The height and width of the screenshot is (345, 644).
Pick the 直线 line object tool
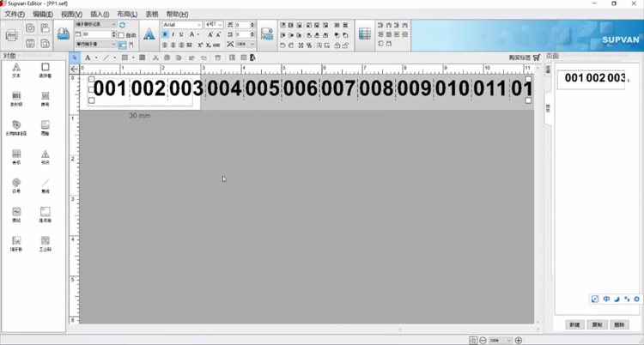coord(46,185)
